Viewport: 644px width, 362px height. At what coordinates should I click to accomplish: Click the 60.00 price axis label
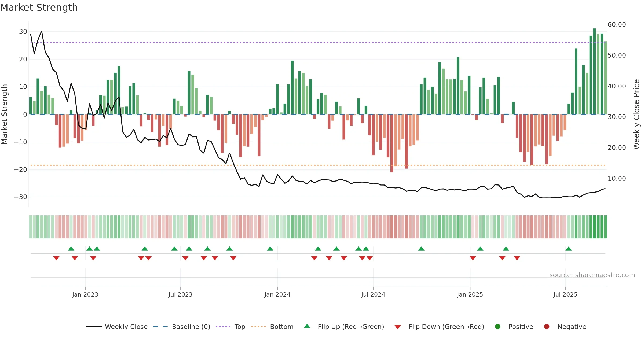point(617,24)
